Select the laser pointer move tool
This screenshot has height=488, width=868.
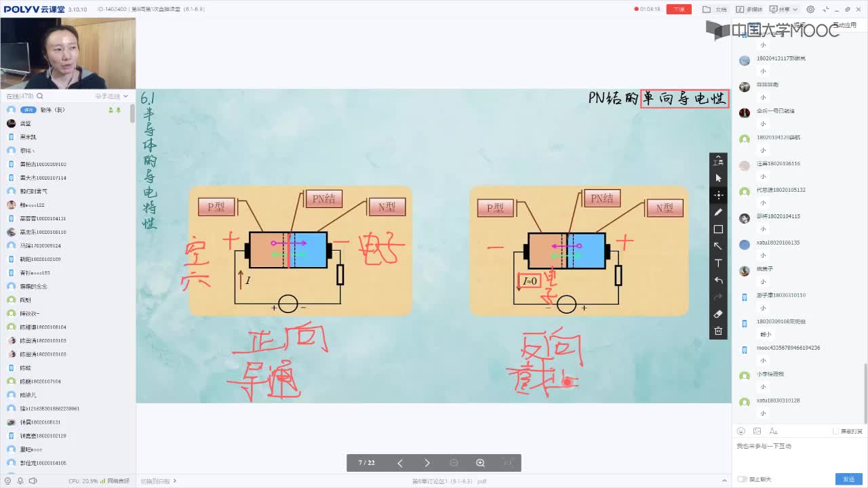click(x=718, y=195)
